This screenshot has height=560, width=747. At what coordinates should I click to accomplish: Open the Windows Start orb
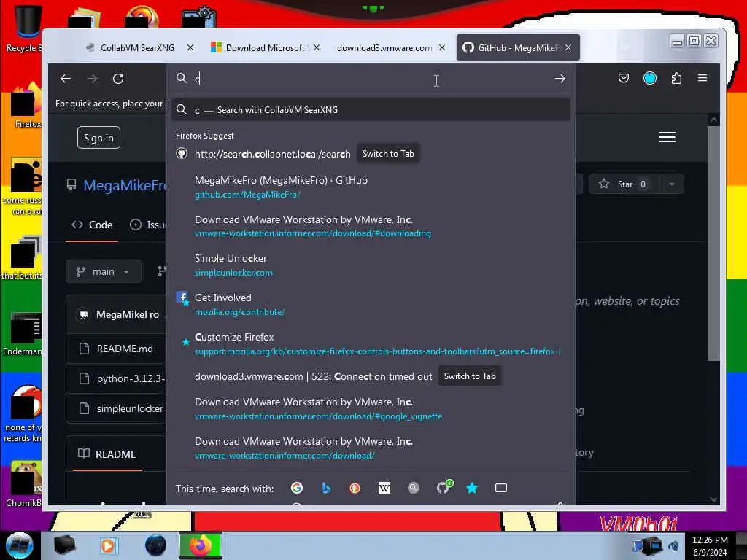click(20, 545)
